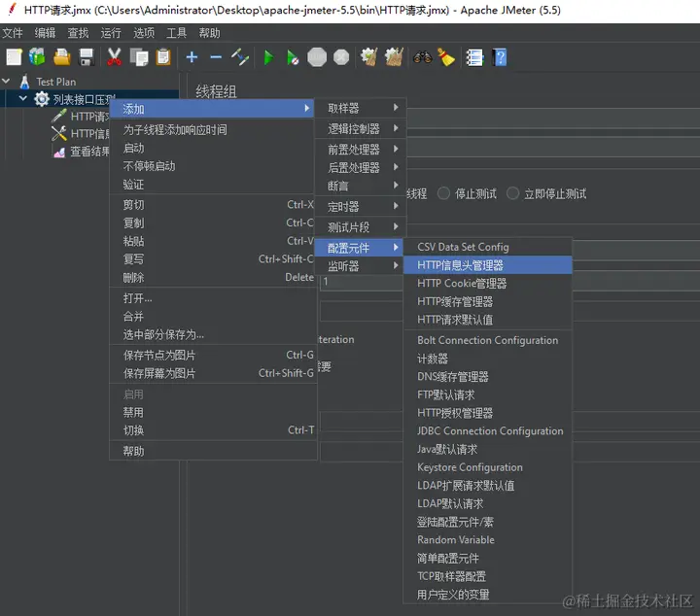Click the Save floppy disk icon
Screen dimensions: 700x616
click(87, 57)
